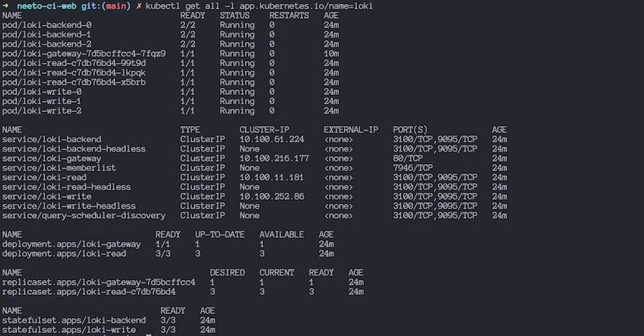
Task: Click ClusterIP type of service/loki-gateway
Action: 202,158
